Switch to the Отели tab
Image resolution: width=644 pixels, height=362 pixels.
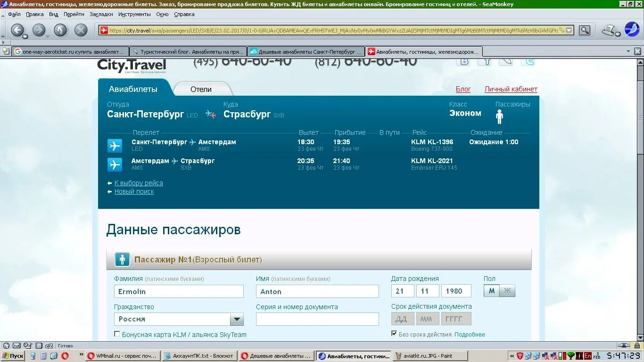(x=202, y=89)
